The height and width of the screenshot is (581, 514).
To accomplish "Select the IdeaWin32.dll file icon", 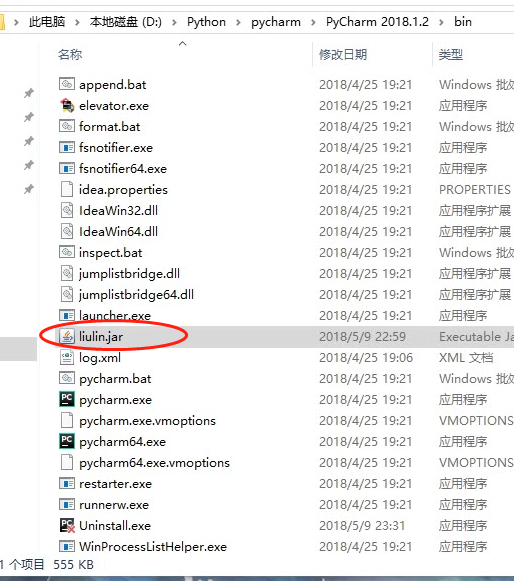I will (67, 210).
